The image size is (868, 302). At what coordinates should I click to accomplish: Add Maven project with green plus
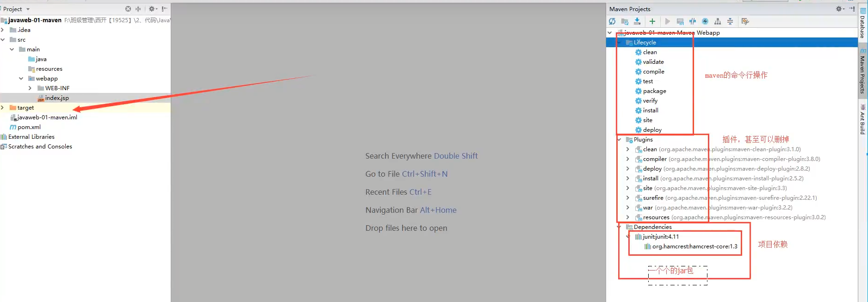click(x=652, y=21)
